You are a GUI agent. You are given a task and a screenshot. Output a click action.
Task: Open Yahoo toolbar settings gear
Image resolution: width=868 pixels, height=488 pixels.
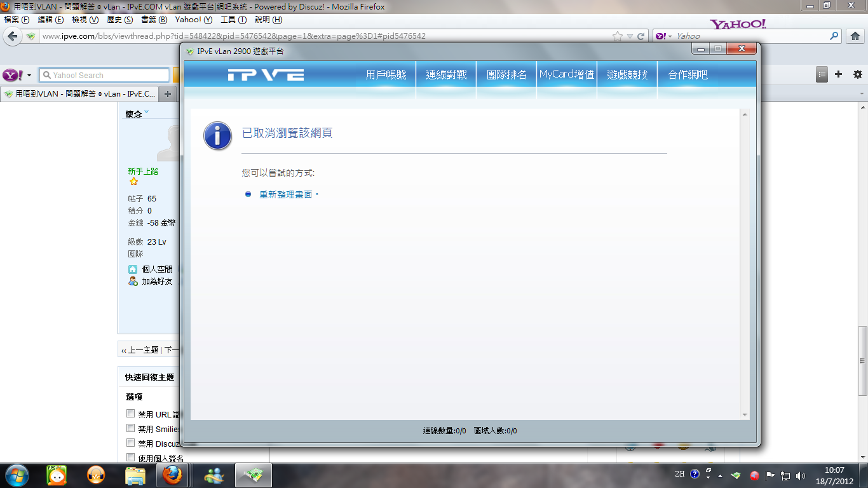pos(857,74)
